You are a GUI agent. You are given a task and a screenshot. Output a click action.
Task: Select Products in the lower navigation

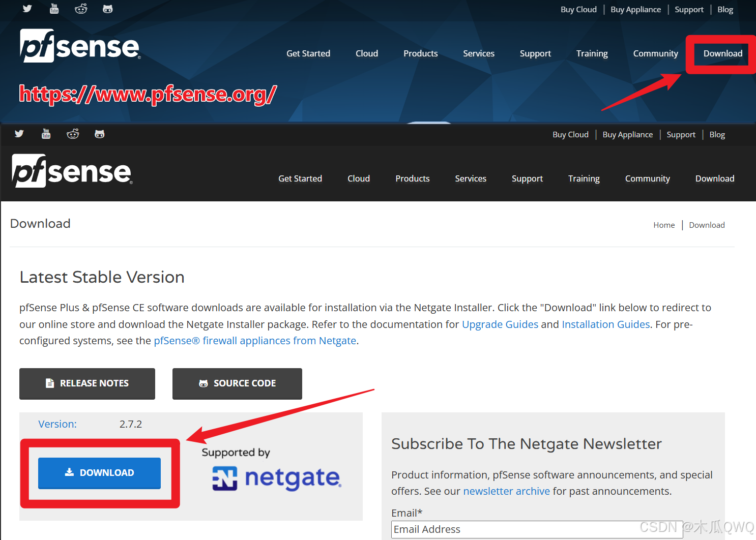point(413,178)
